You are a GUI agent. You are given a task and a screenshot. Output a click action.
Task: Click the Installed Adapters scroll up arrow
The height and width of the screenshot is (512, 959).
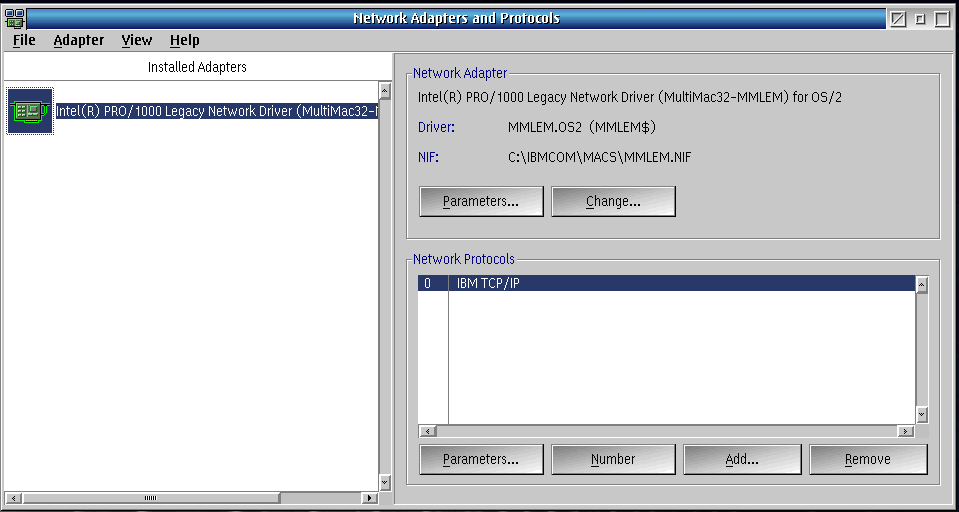click(385, 90)
